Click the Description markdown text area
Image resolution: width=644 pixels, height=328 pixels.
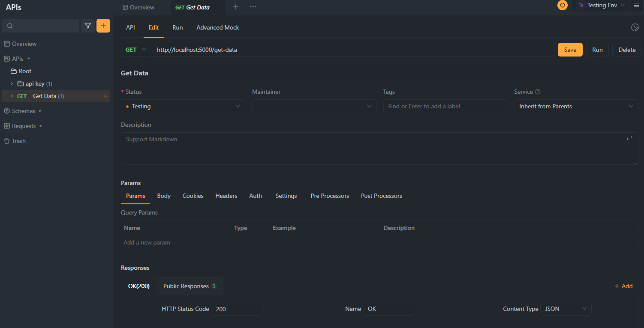379,149
